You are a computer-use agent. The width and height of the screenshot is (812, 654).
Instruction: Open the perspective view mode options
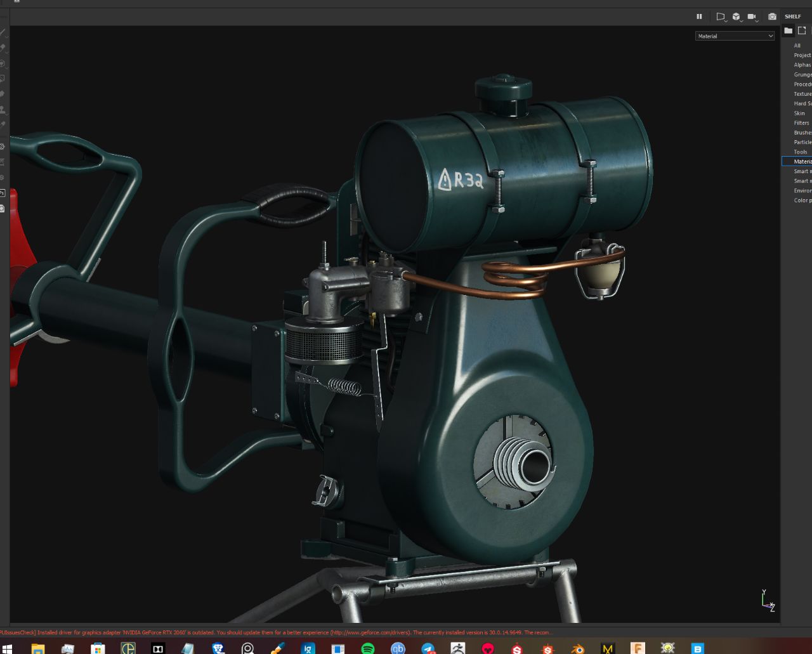coord(721,16)
